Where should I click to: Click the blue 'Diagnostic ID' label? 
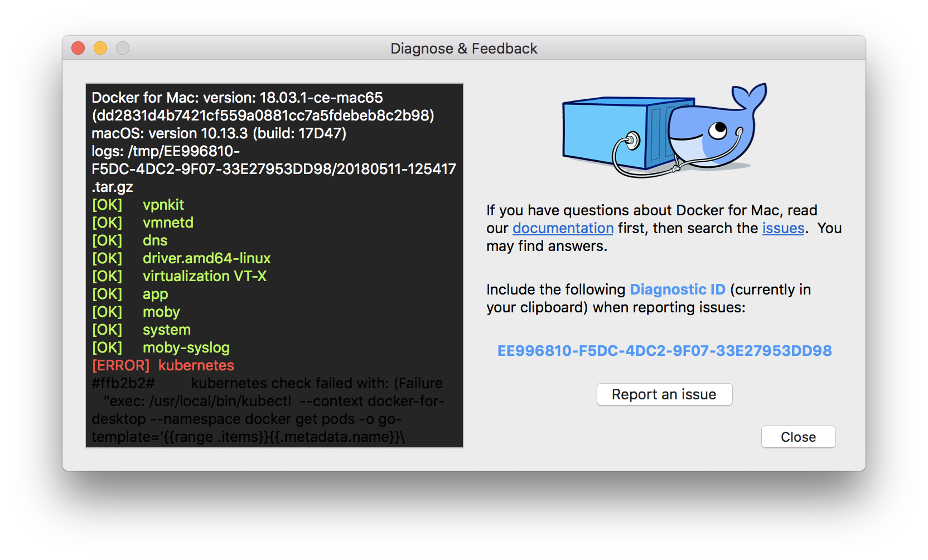(678, 289)
